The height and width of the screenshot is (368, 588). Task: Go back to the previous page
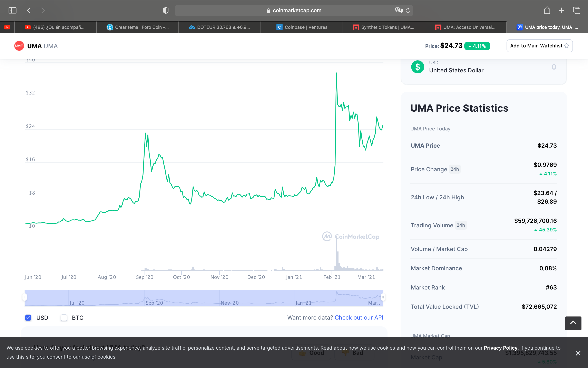tap(29, 10)
